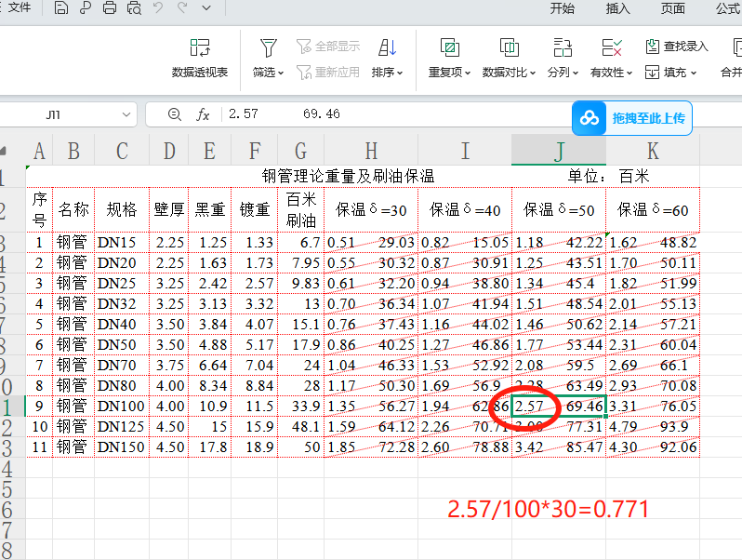Click 全部显示 show all button
The height and width of the screenshot is (560, 742).
328,47
